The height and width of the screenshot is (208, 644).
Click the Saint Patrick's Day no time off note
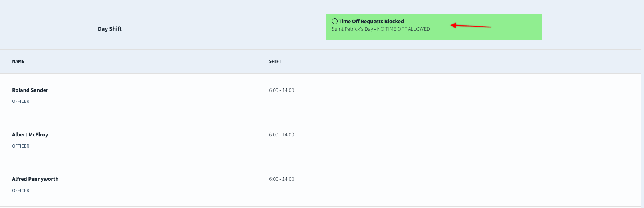tap(381, 29)
